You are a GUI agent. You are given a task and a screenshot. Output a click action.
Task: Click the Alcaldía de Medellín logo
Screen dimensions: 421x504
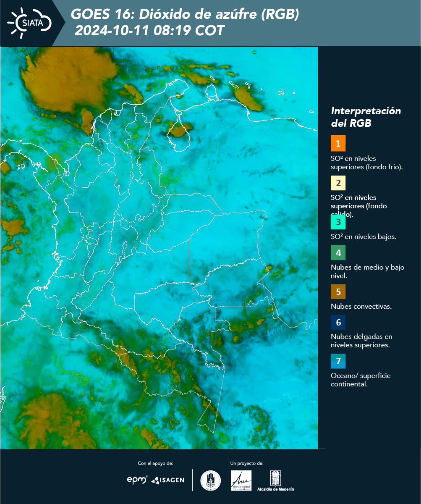275,480
